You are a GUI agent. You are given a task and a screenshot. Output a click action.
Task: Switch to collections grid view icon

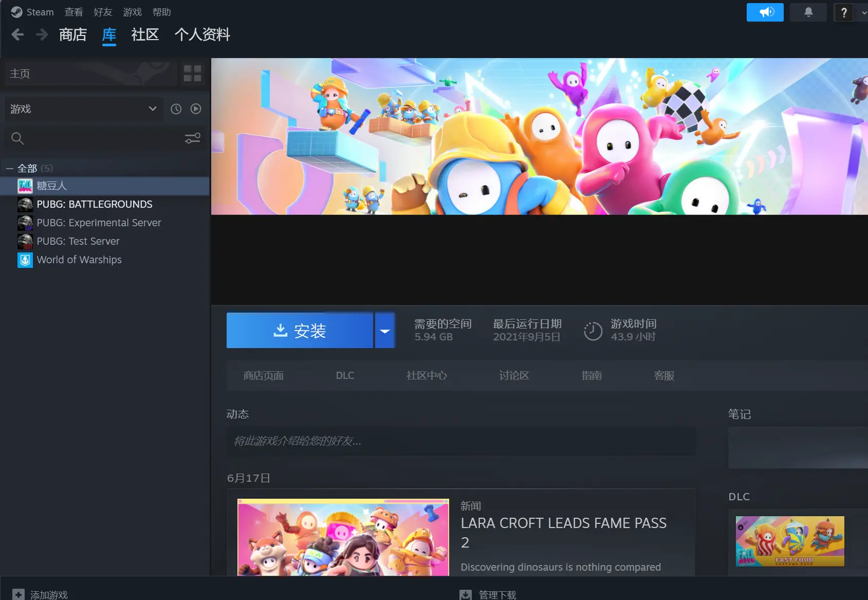192,74
